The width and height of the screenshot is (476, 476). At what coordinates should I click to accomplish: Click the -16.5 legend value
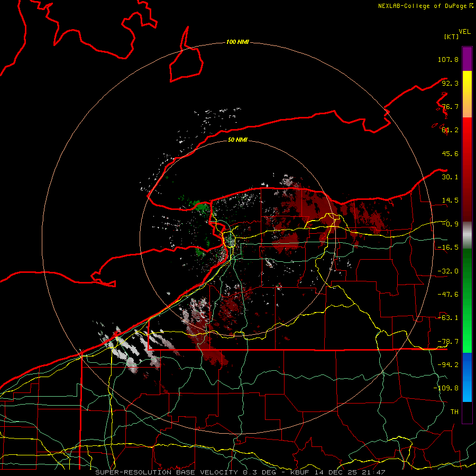click(x=448, y=248)
